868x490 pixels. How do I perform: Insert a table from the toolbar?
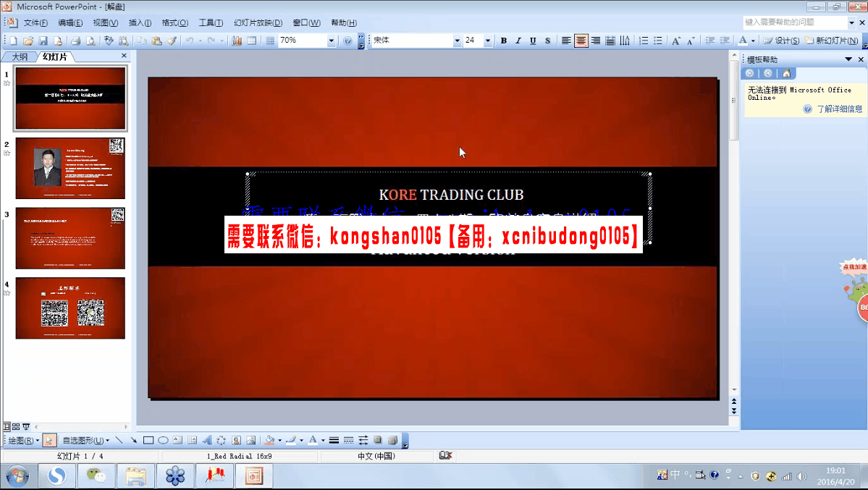click(x=252, y=41)
